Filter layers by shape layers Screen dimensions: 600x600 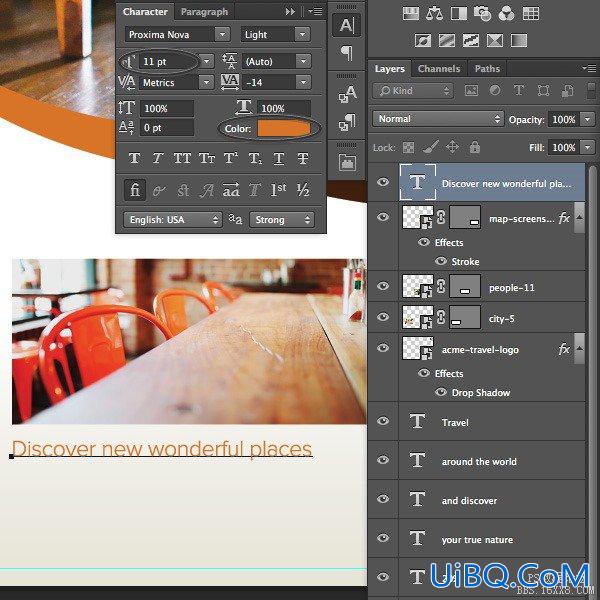pos(543,91)
